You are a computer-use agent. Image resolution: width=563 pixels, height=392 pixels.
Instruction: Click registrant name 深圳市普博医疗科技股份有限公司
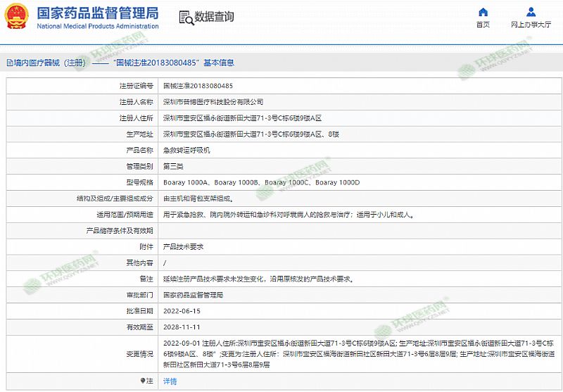[x=213, y=102]
